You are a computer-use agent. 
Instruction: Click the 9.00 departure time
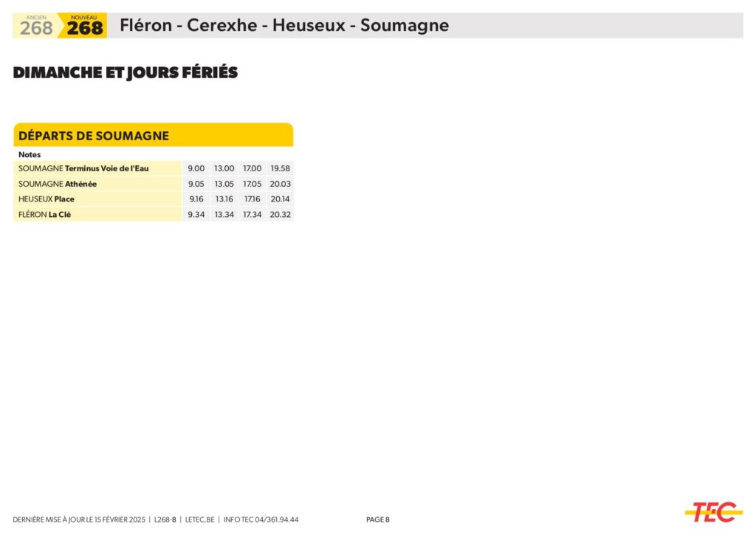click(x=196, y=169)
